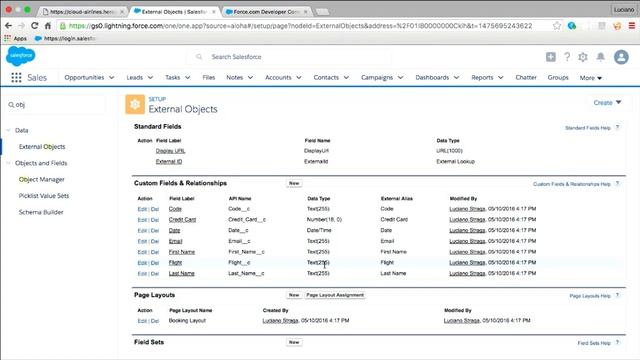Click Field Sets Help question icon

tap(618, 342)
